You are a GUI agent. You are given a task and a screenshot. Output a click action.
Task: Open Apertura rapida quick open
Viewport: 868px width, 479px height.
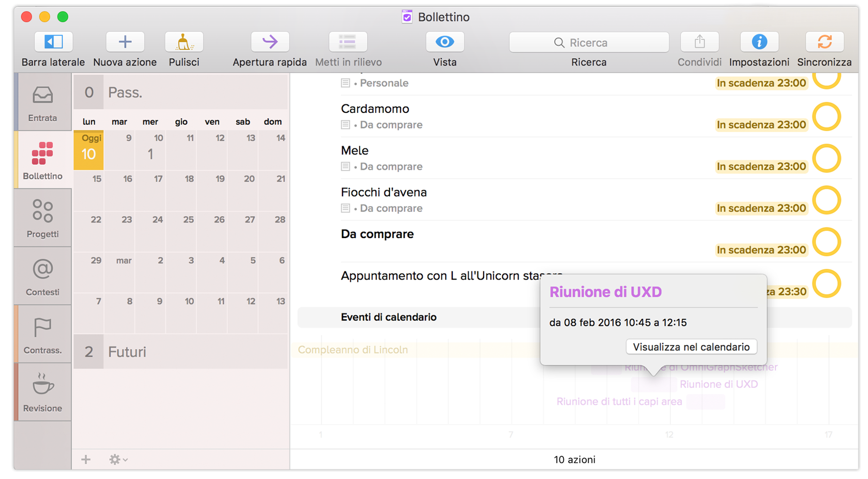click(270, 42)
